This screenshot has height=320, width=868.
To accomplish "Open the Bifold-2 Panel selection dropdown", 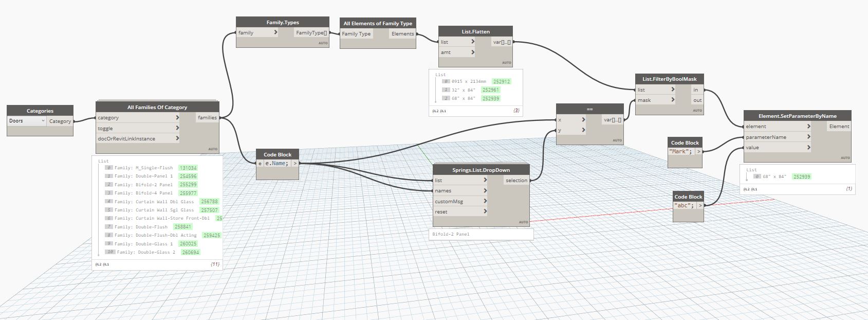I will 481,234.
